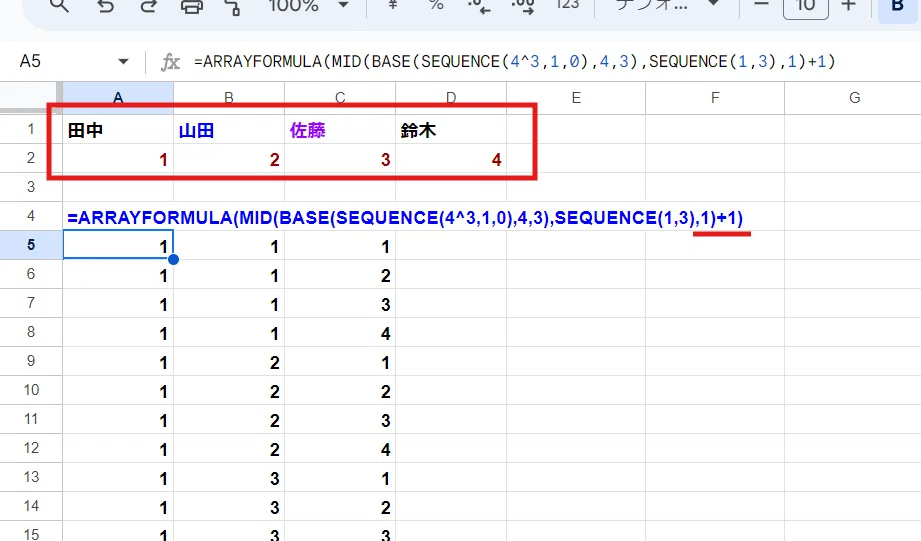Select cell C12 containing 4
Screen dimensions: 921x541
tap(340, 448)
